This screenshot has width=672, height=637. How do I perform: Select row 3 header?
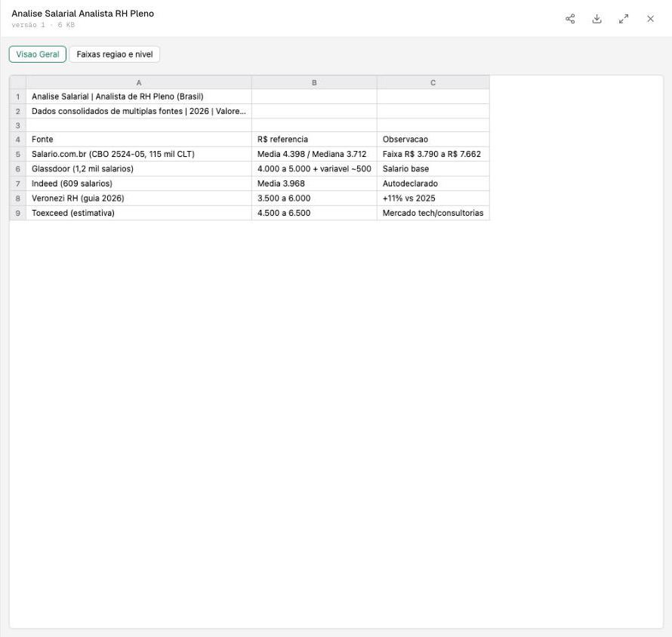pyautogui.click(x=17, y=125)
